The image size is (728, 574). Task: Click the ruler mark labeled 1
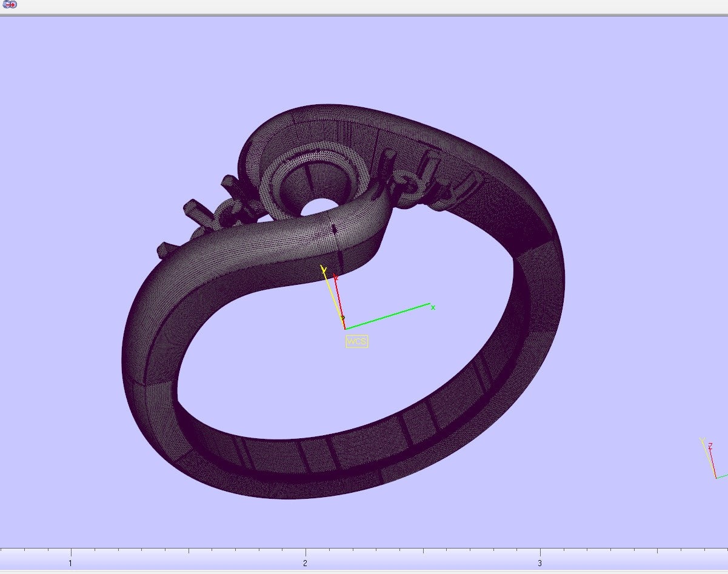(71, 563)
